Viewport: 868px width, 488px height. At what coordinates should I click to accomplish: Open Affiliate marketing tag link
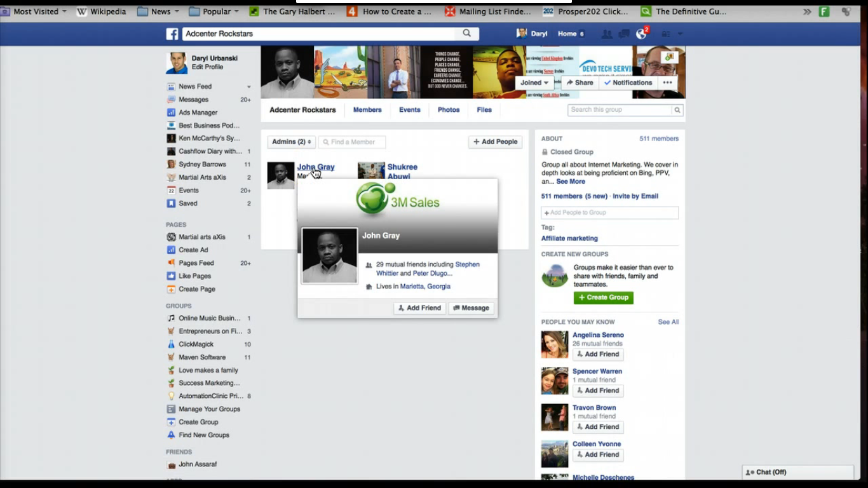(569, 238)
